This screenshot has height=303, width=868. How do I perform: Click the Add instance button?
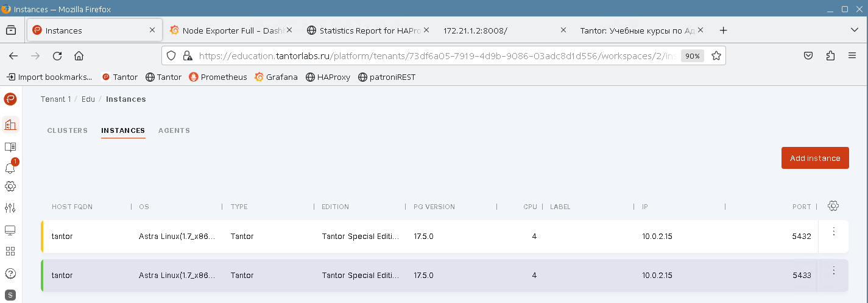pos(814,158)
